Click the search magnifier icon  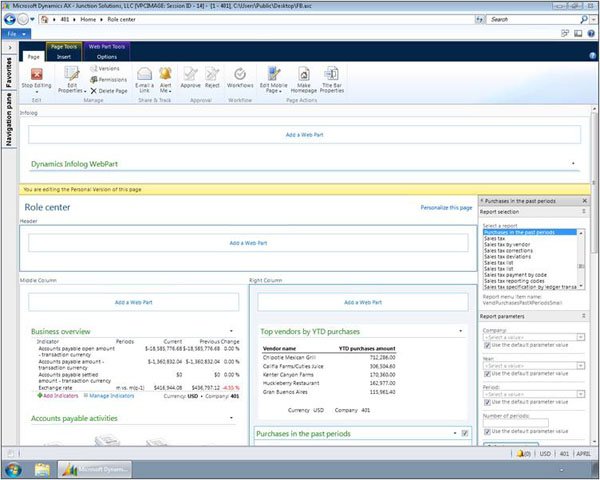coord(584,19)
